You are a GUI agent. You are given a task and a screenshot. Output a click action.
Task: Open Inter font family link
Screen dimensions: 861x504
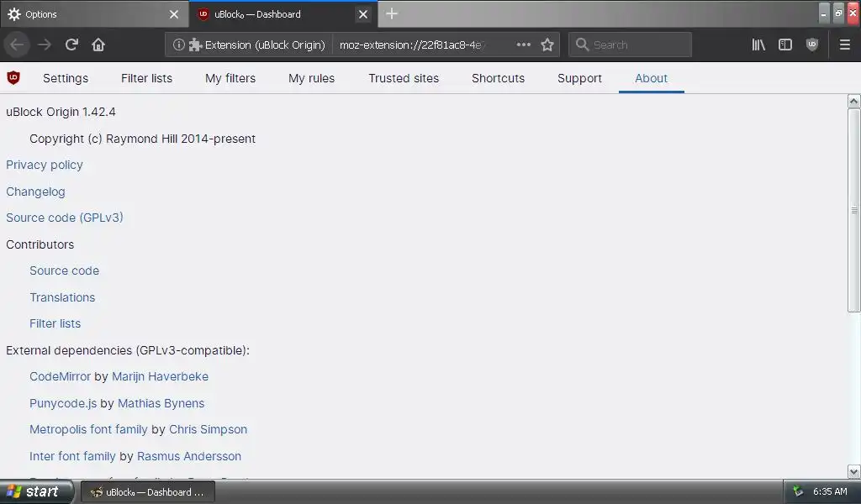click(72, 456)
